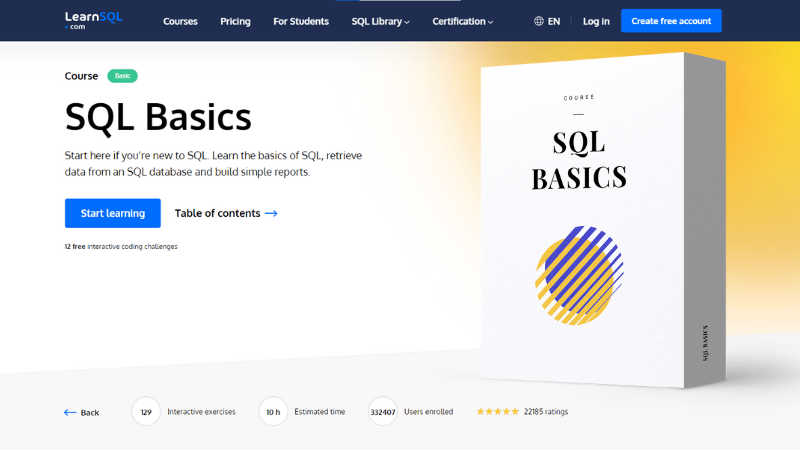Click the green Basic level badge

(122, 76)
